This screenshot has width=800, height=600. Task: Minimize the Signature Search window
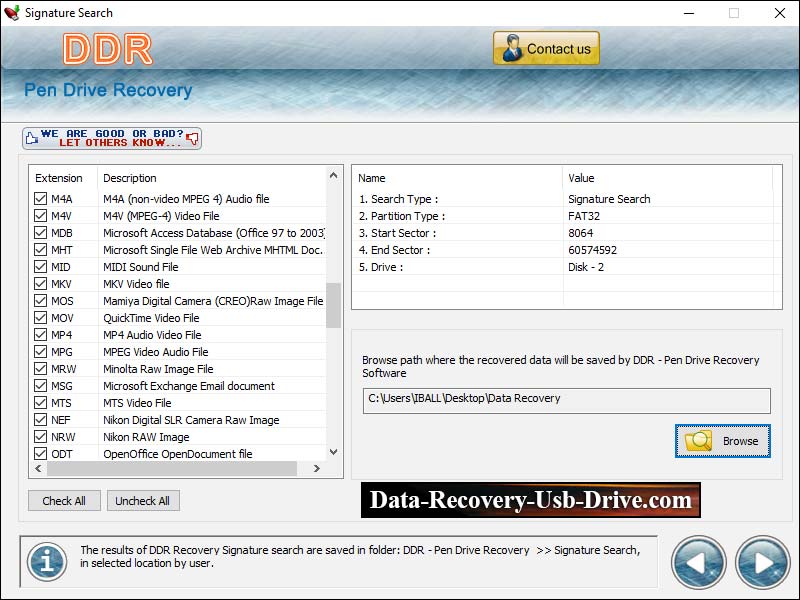point(689,13)
